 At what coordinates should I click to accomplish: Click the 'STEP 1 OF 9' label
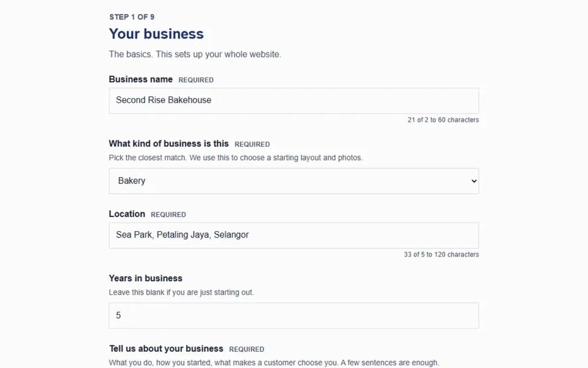[131, 17]
